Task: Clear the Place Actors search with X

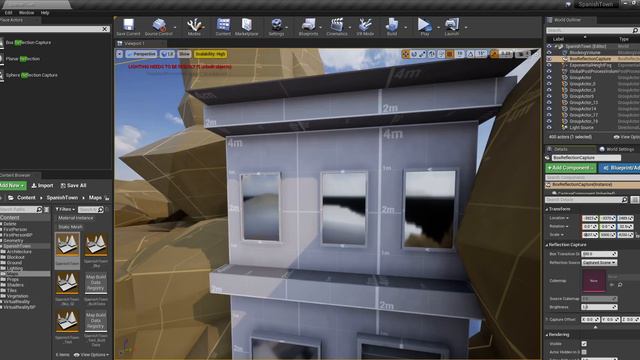Action: pos(105,29)
